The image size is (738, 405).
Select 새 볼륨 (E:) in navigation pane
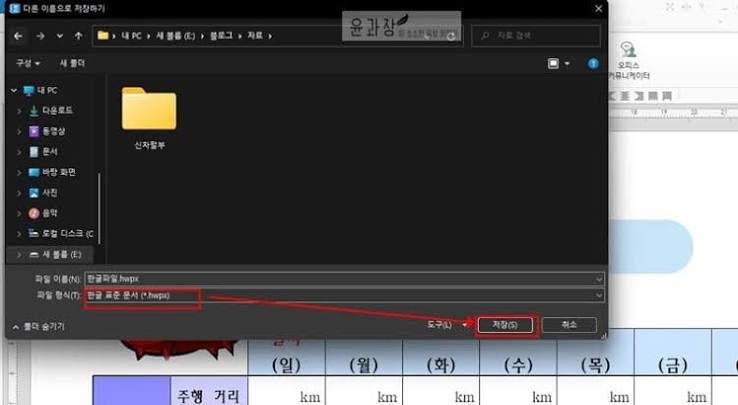(62, 254)
